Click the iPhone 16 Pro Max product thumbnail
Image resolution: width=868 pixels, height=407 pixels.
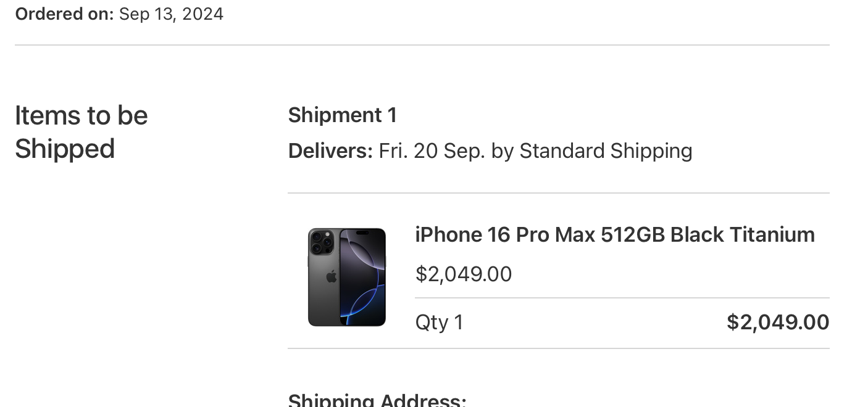coord(346,277)
